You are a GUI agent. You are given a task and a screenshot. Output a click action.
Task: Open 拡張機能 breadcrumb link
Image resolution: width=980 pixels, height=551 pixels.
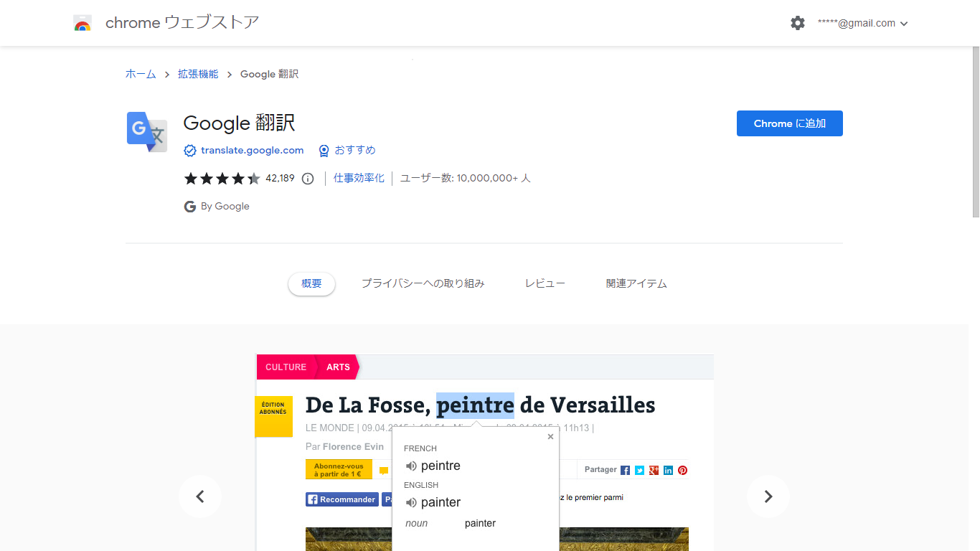point(198,74)
